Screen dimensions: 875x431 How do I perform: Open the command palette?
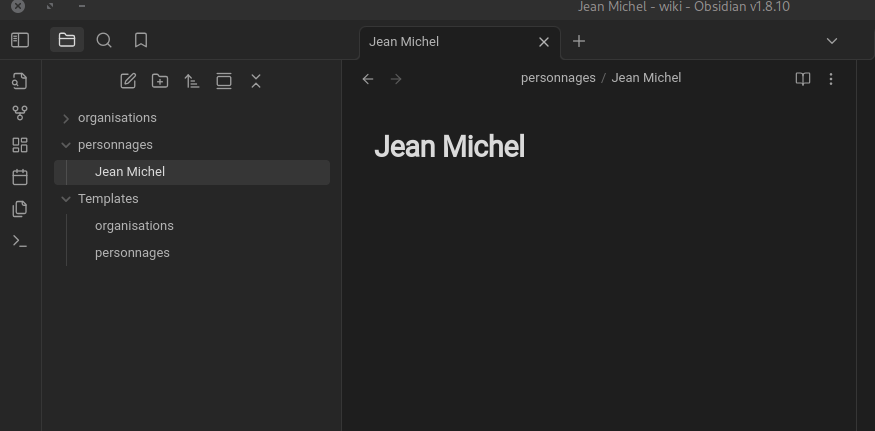click(20, 241)
